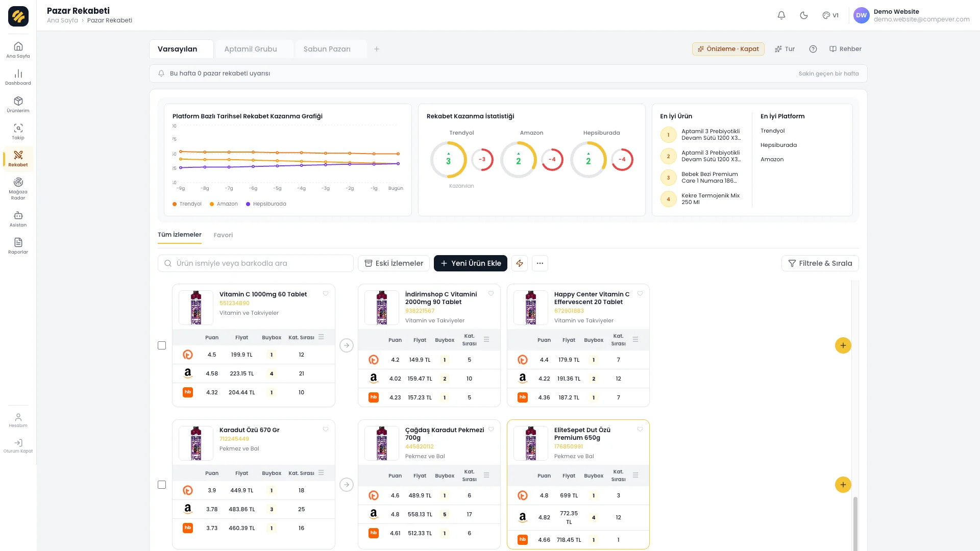Click the product list vertical scrollbar

pyautogui.click(x=855, y=523)
